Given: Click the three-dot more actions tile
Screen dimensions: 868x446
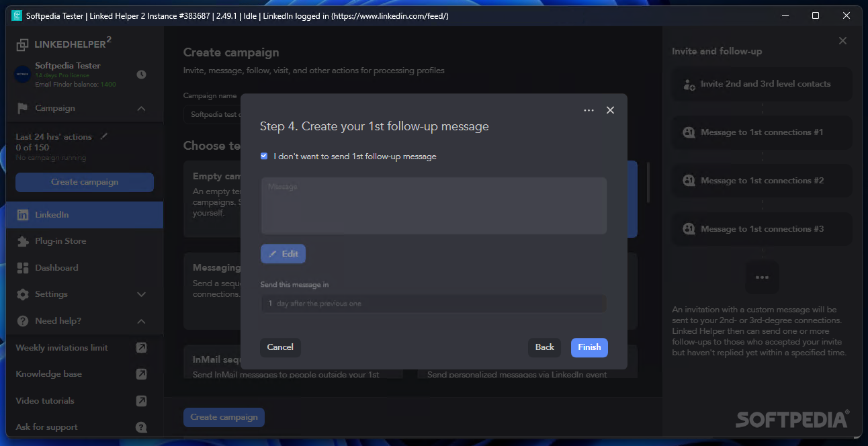Looking at the screenshot, I should click(x=762, y=277).
